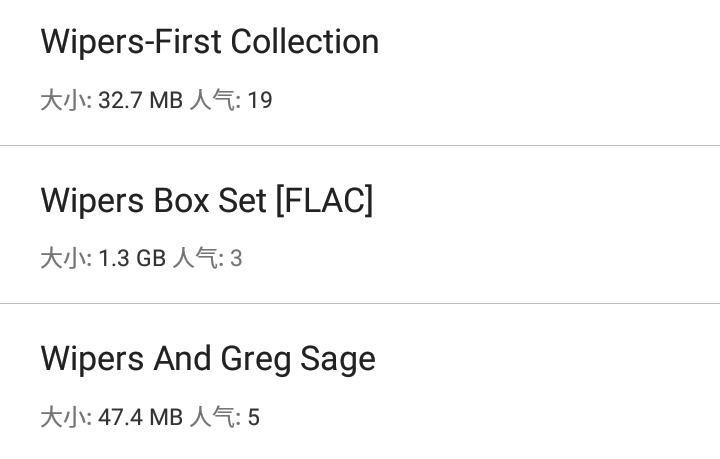The height and width of the screenshot is (459, 720).
Task: Click the popularity count 19
Action: click(260, 101)
